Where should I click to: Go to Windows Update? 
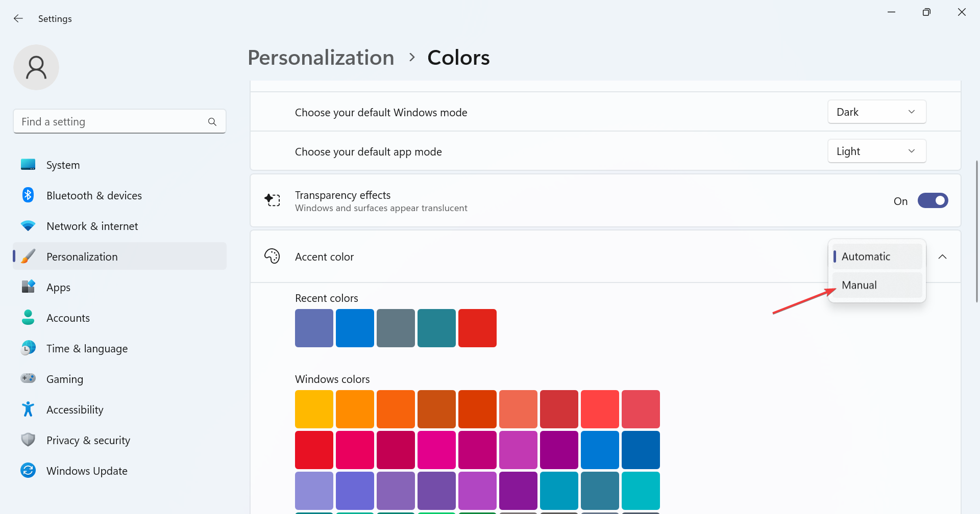point(119,471)
